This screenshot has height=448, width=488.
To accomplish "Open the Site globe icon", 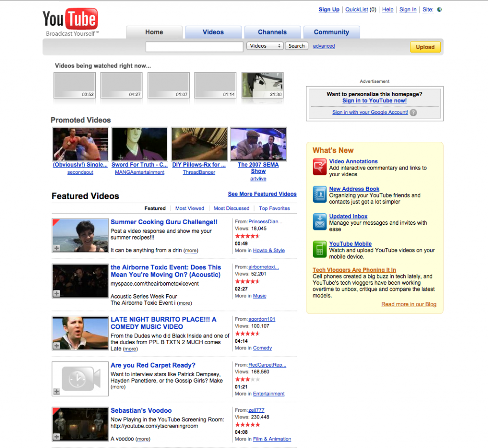I will (439, 10).
